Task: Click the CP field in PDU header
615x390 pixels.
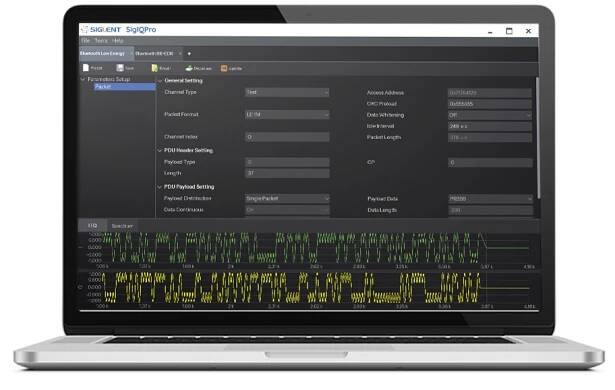Action: pyautogui.click(x=490, y=162)
